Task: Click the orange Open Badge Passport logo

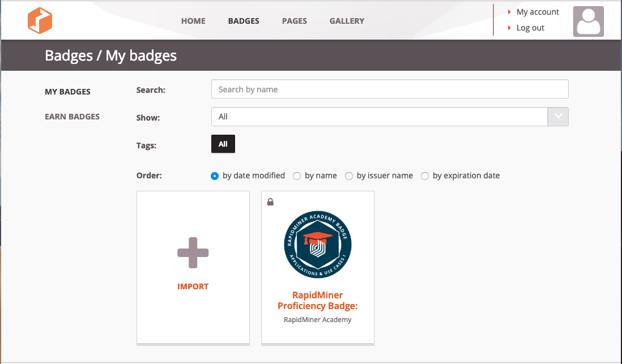Action: click(x=40, y=20)
